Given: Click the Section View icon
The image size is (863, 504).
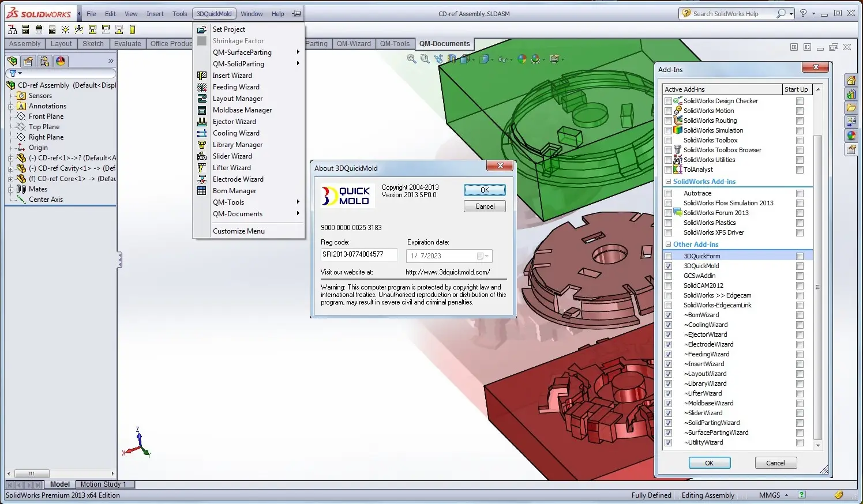Looking at the screenshot, I should click(x=452, y=59).
